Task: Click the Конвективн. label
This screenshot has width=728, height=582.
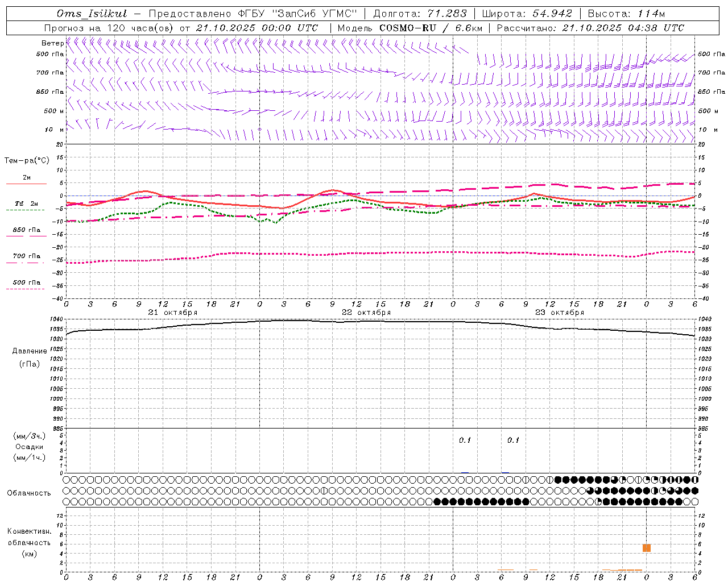Action: pyautogui.click(x=29, y=531)
